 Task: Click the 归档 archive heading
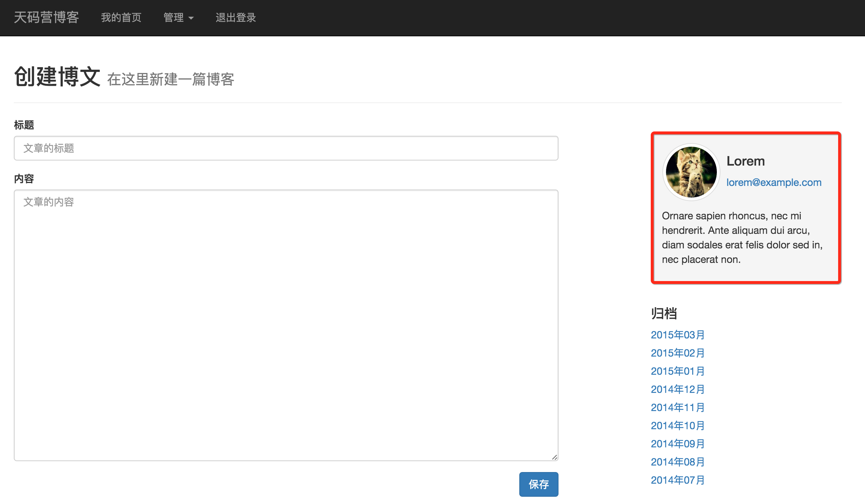[x=663, y=314]
